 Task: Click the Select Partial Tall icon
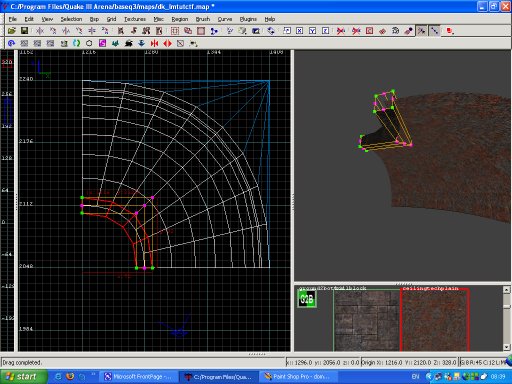coord(146,31)
